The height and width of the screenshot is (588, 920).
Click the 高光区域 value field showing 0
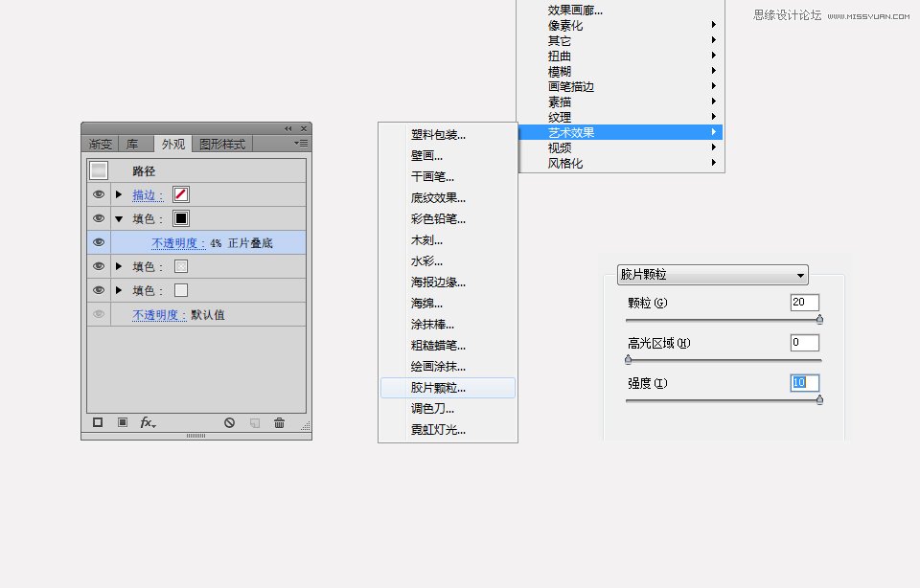(x=804, y=343)
